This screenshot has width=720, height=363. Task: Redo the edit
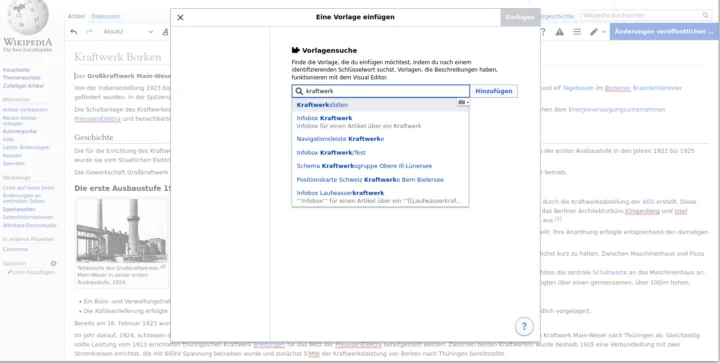[89, 32]
